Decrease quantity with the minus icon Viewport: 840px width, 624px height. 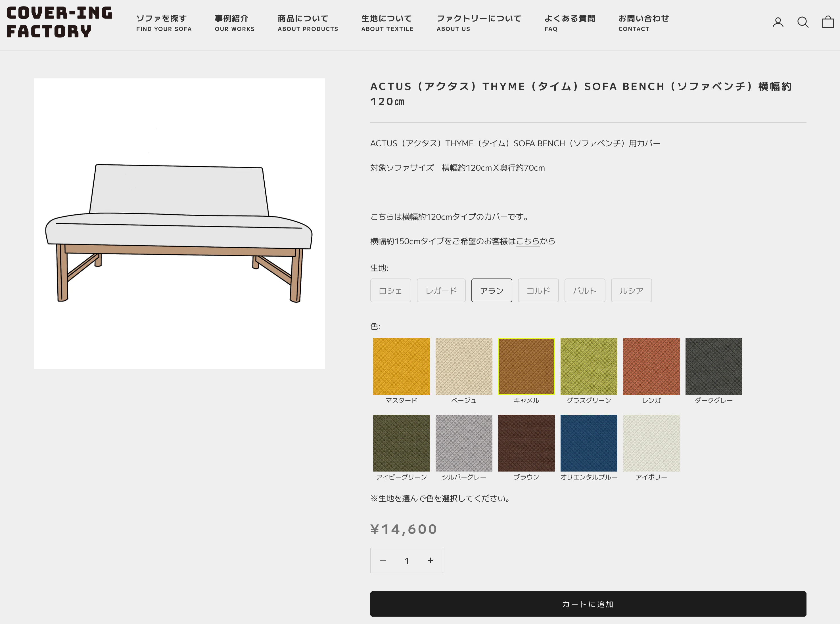(383, 560)
